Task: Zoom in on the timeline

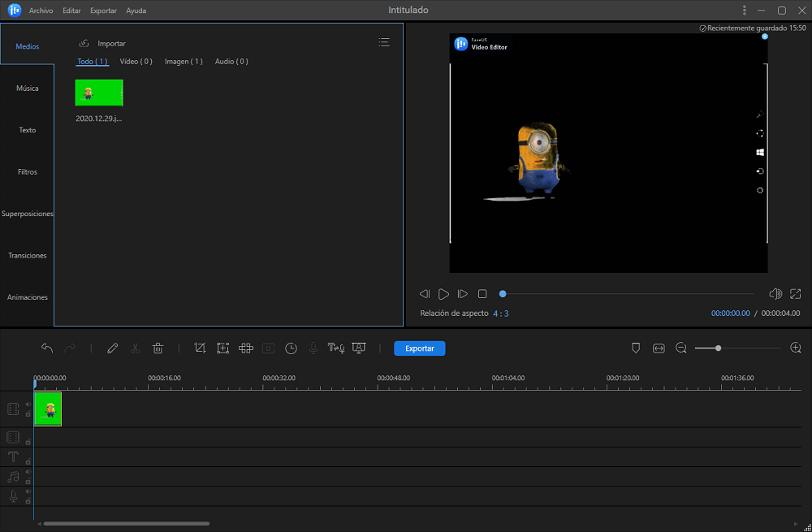Action: (x=796, y=348)
